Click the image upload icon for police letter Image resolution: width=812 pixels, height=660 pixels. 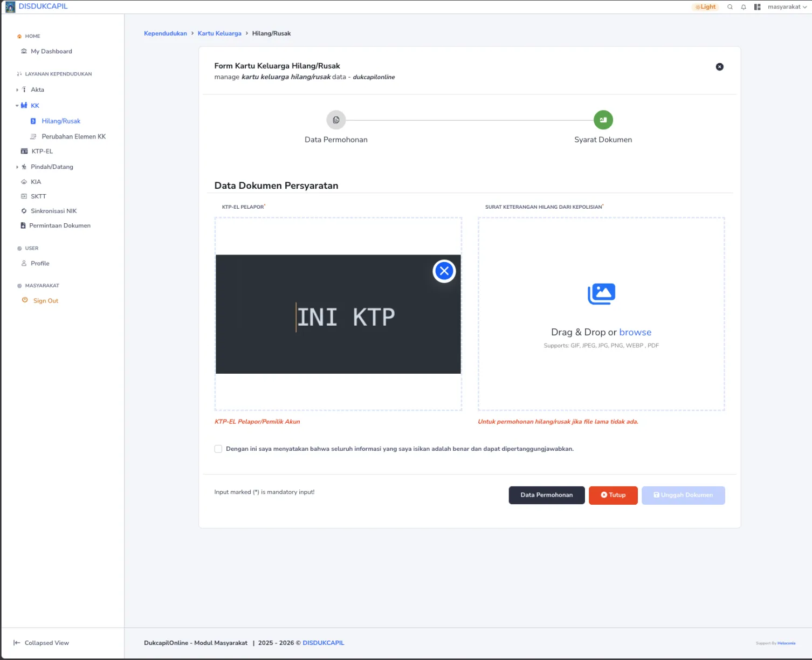point(601,294)
